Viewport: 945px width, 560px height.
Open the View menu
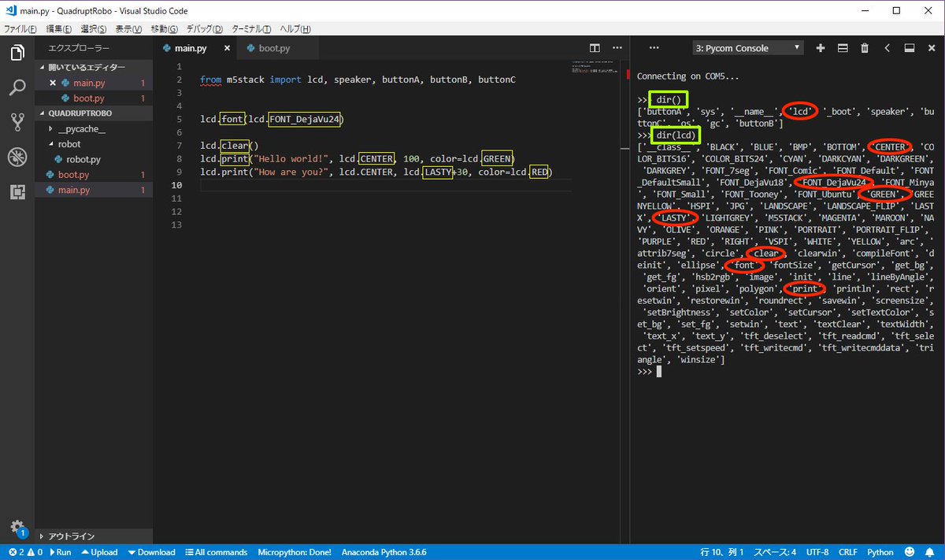[128, 29]
